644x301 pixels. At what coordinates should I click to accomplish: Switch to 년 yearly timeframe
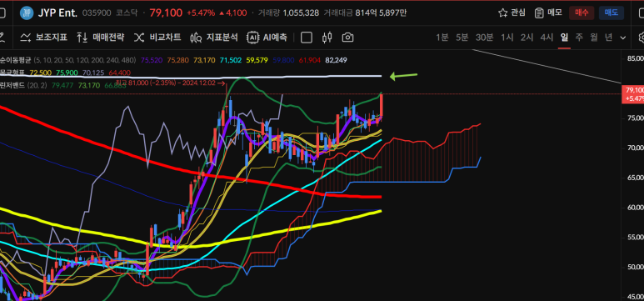[x=609, y=38]
